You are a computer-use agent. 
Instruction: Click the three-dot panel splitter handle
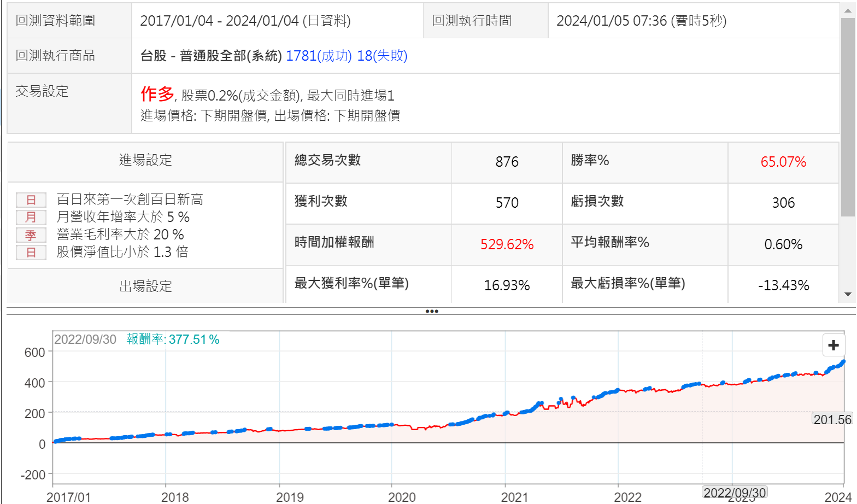[x=431, y=312]
